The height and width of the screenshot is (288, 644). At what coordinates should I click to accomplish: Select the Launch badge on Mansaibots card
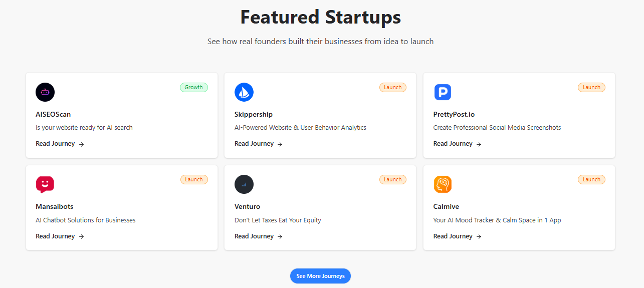point(194,179)
